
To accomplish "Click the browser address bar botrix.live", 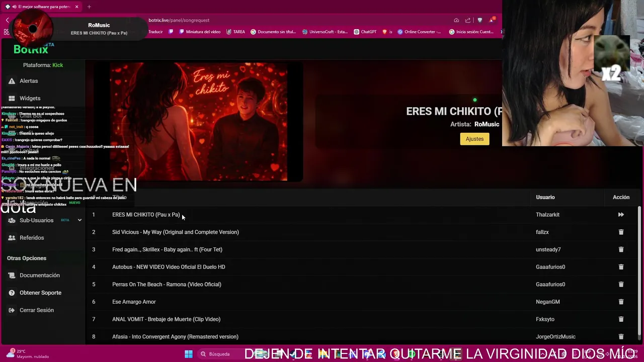I will click(179, 20).
